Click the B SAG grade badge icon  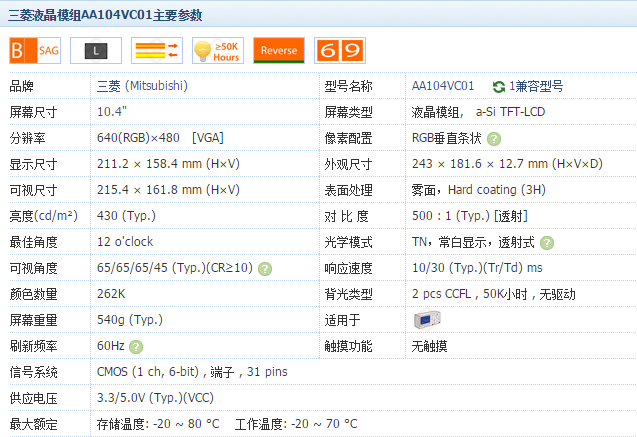coord(35,50)
